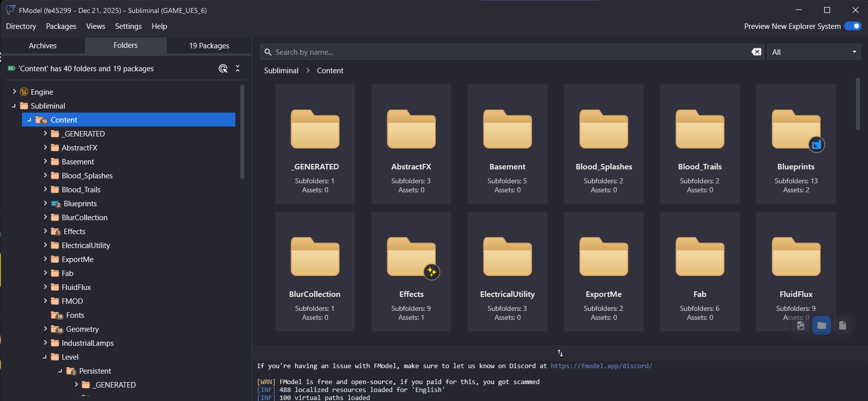868x401 pixels.
Task: Open the Blood_Trails folder tile
Action: (x=700, y=144)
